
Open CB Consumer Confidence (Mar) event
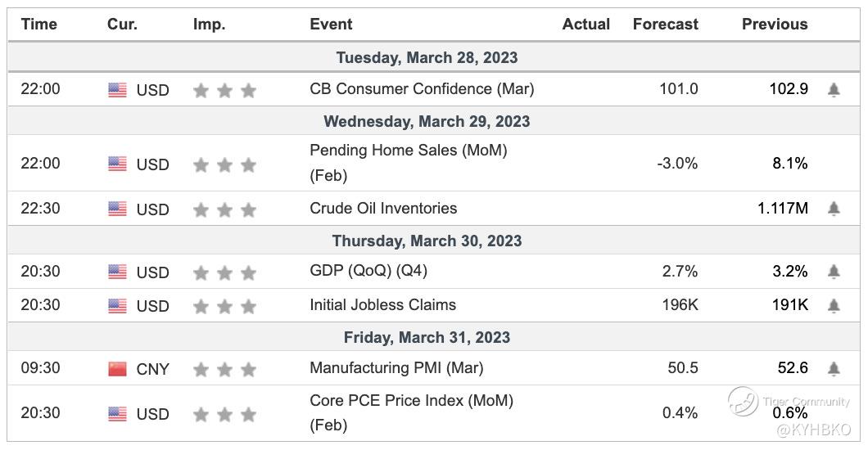pos(422,88)
